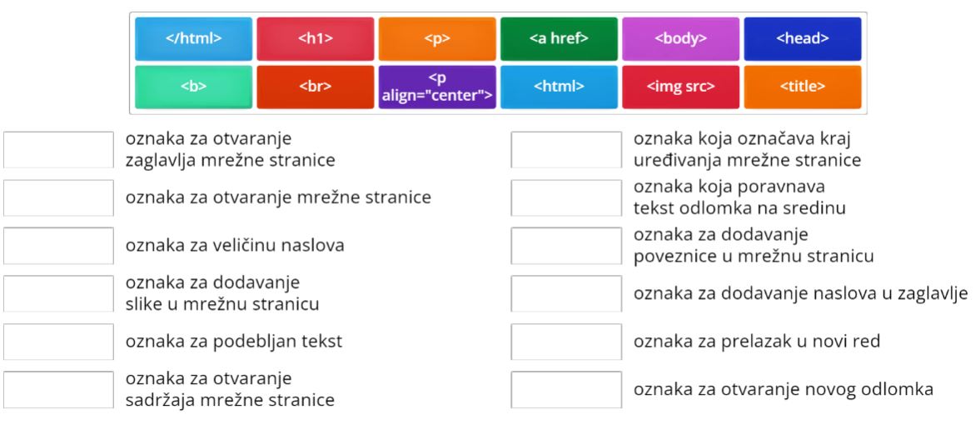This screenshot has width=980, height=425.
Task: Select the blue </html> tile
Action: (194, 38)
